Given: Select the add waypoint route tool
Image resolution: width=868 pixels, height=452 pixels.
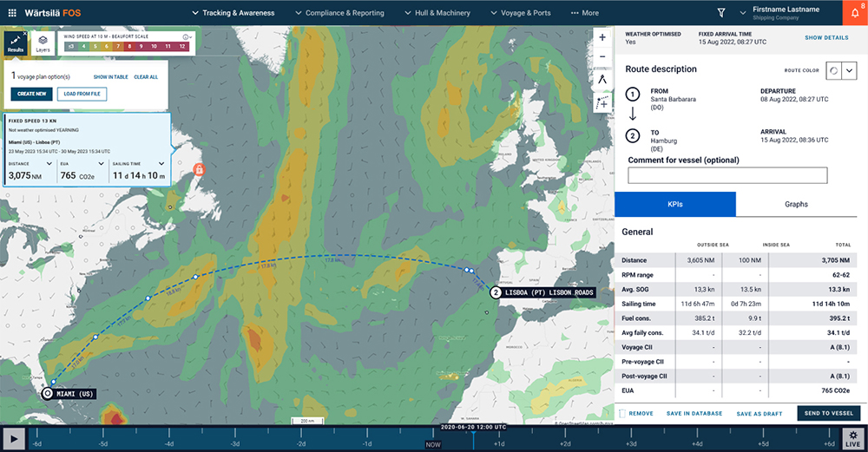Looking at the screenshot, I should coord(602,102).
